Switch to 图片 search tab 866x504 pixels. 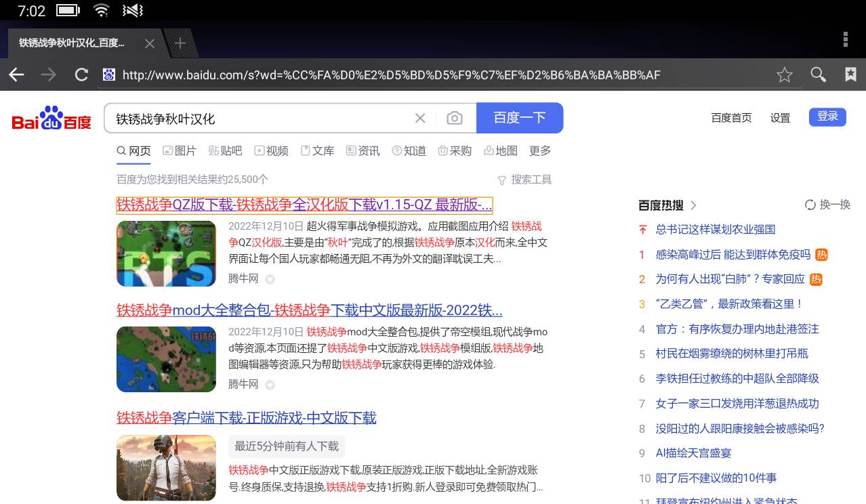(x=180, y=151)
